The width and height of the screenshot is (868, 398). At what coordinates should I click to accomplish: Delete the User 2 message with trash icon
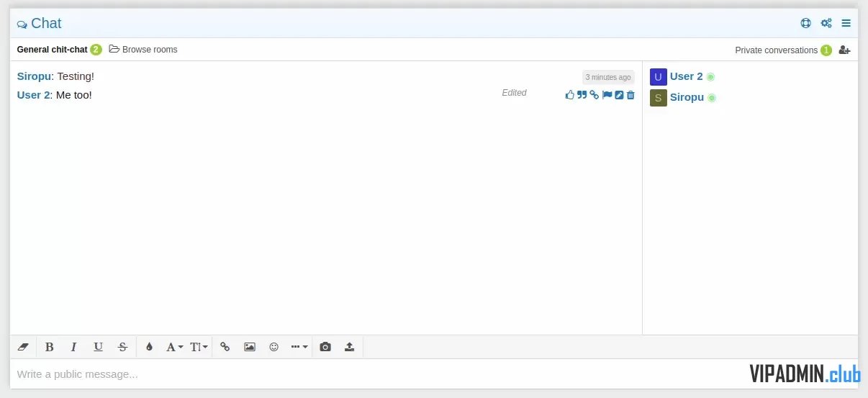[630, 95]
